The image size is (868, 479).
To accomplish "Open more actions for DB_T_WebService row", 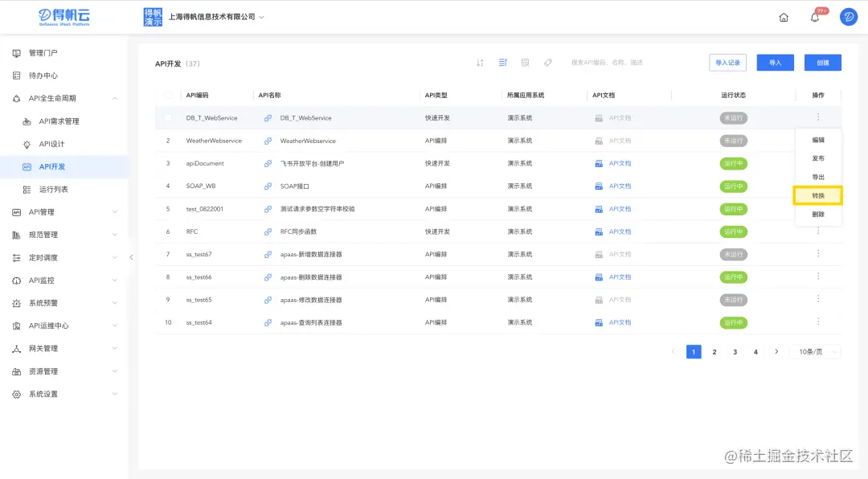I will tap(818, 117).
